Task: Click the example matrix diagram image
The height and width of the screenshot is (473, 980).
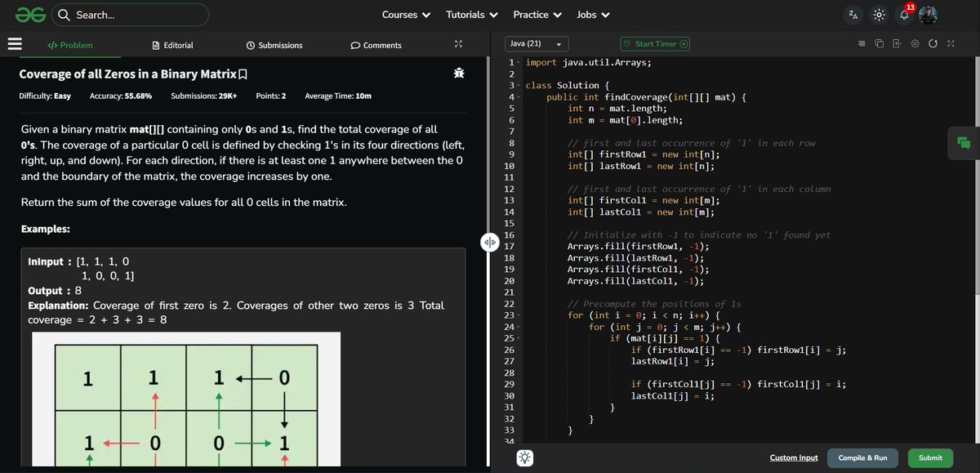Action: [x=186, y=399]
